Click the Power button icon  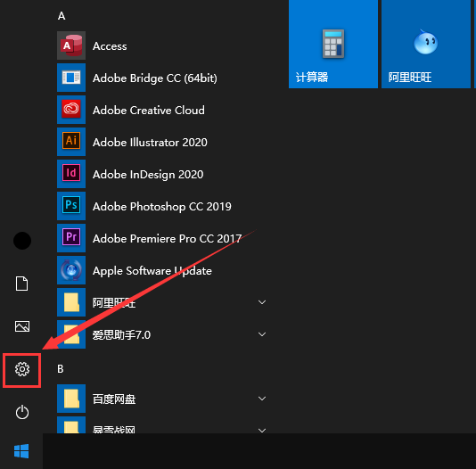pos(22,412)
